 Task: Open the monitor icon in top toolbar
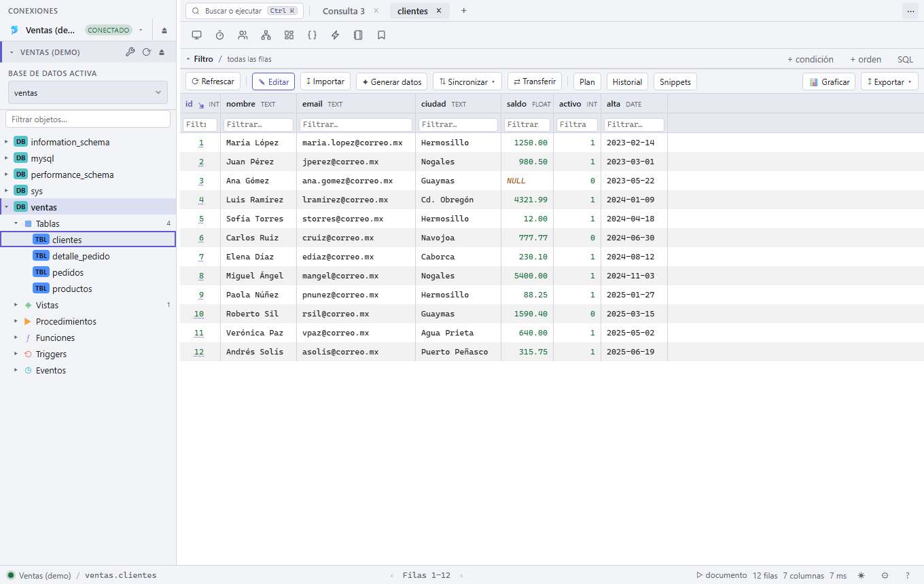point(197,35)
